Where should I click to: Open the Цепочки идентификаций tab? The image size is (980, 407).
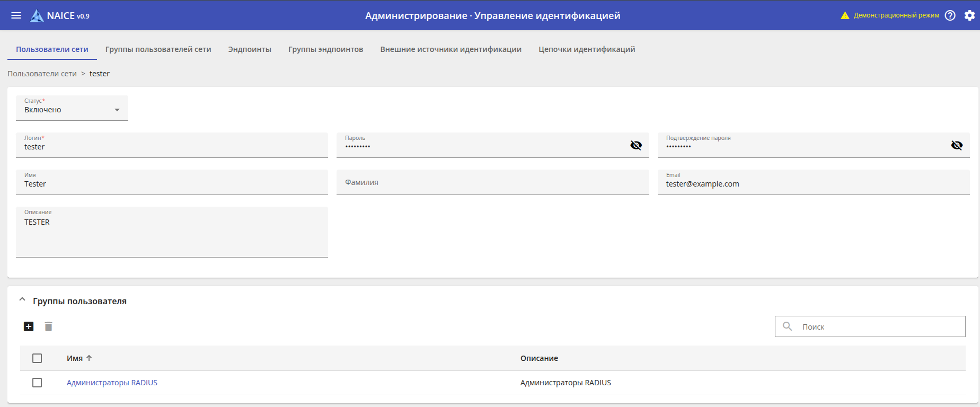(x=587, y=49)
